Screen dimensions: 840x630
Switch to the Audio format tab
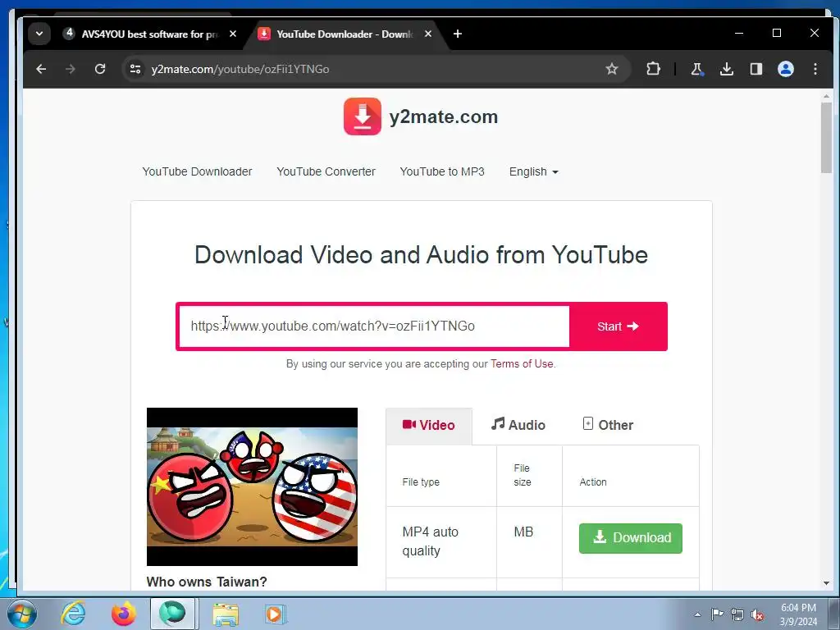point(518,426)
